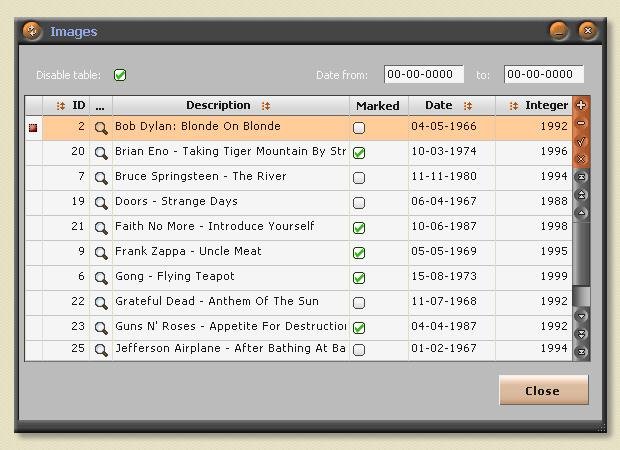This screenshot has height=450, width=620.
Task: Click the red row marker on Bob Dylan
Action: (x=33, y=127)
